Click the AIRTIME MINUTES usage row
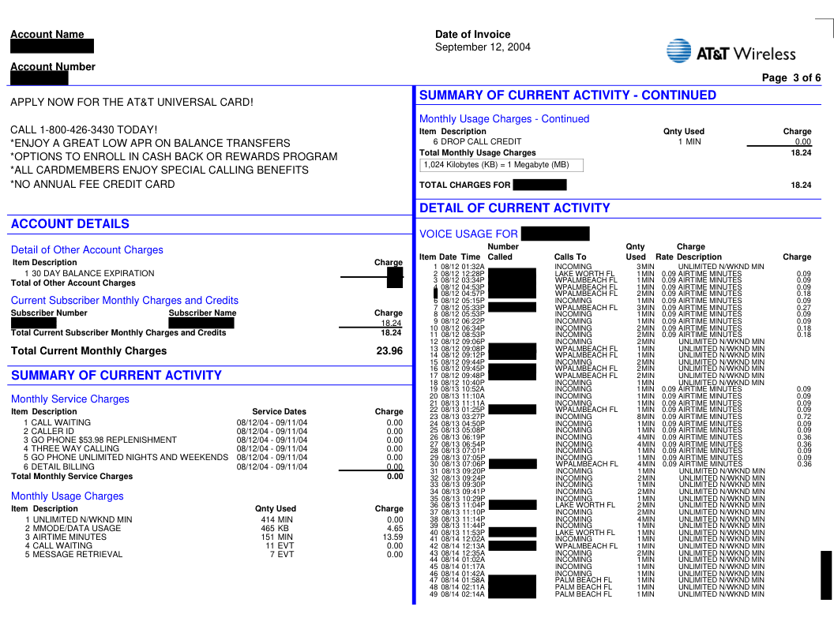The height and width of the screenshot is (644, 834). click(69, 537)
